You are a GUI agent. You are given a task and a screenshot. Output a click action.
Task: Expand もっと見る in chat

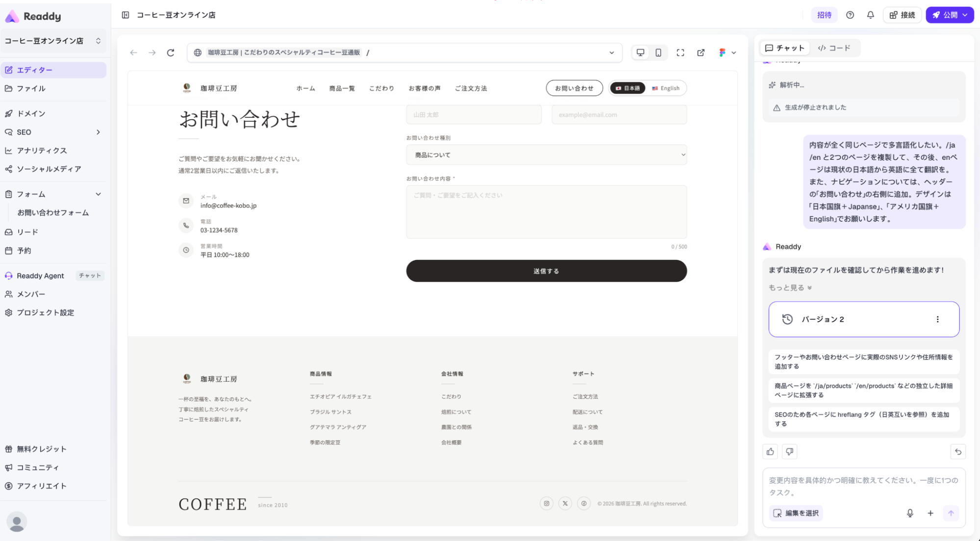[790, 288]
